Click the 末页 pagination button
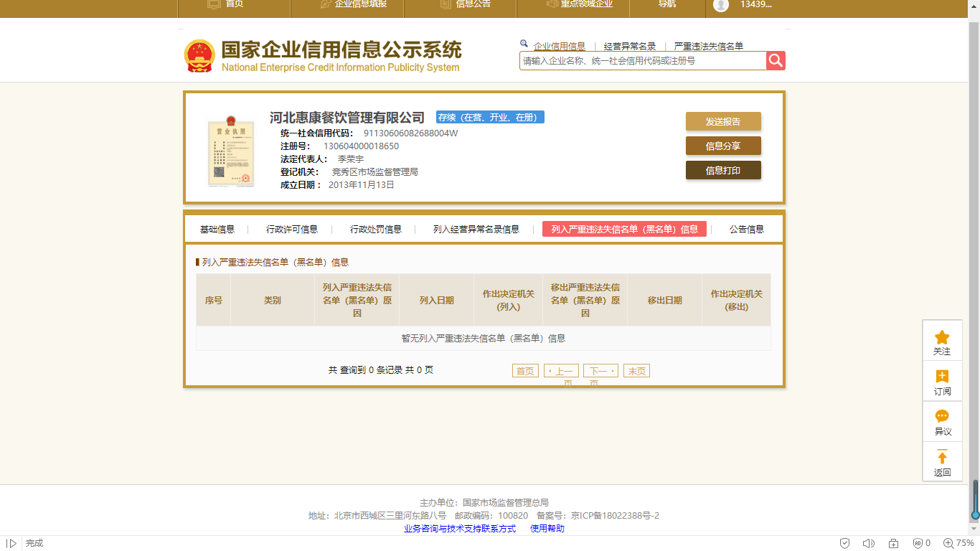This screenshot has height=551, width=980. tap(636, 371)
